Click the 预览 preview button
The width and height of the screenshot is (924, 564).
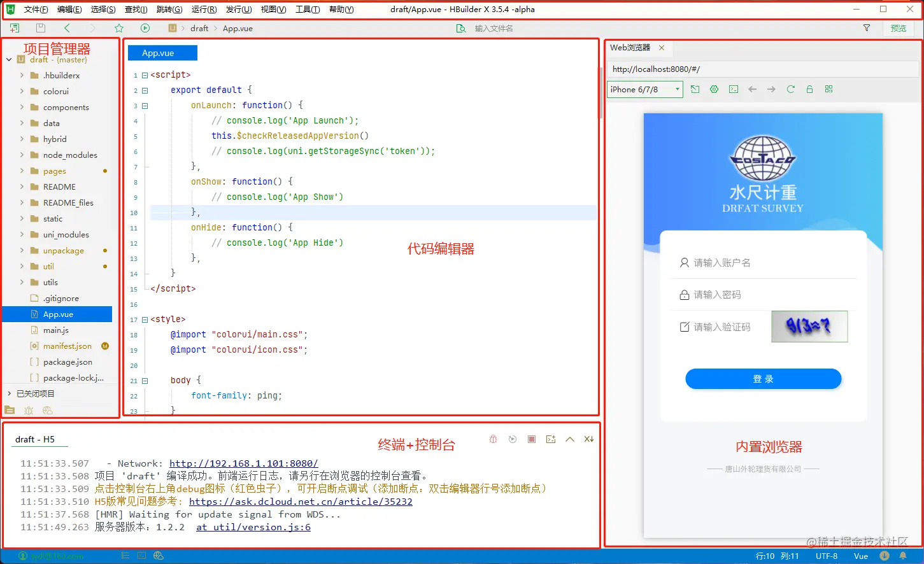899,28
